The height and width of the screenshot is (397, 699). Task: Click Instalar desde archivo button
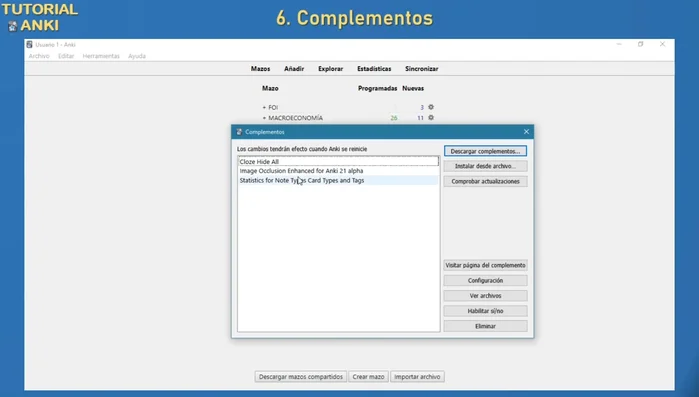point(485,166)
